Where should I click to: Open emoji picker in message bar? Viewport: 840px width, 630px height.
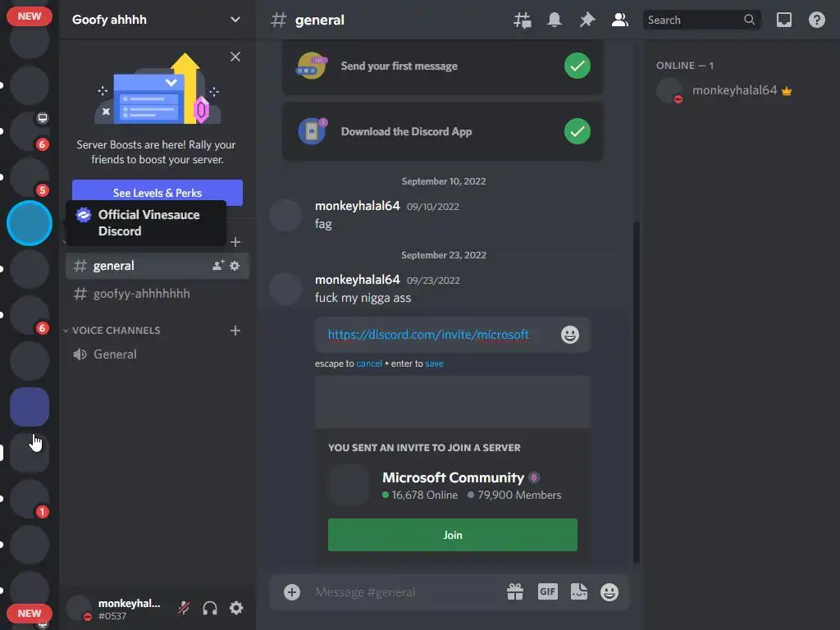pyautogui.click(x=609, y=592)
